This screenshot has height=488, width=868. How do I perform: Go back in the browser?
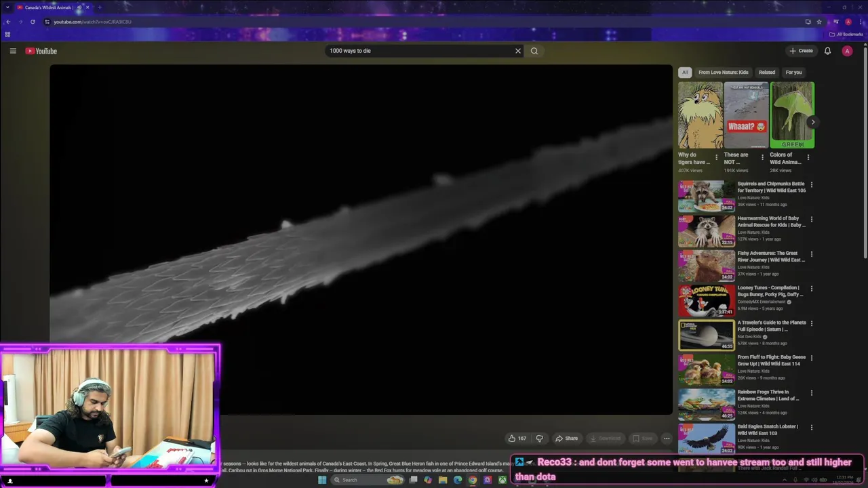coord(8,22)
